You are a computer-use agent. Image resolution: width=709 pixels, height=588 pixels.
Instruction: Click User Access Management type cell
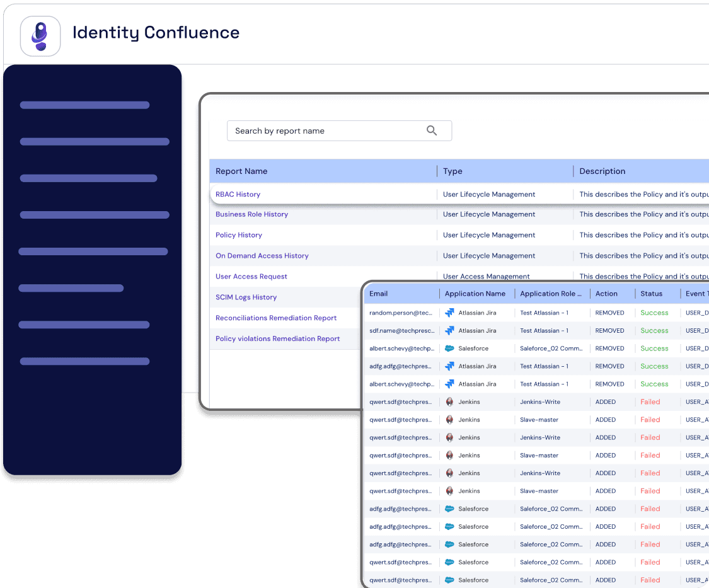point(486,277)
